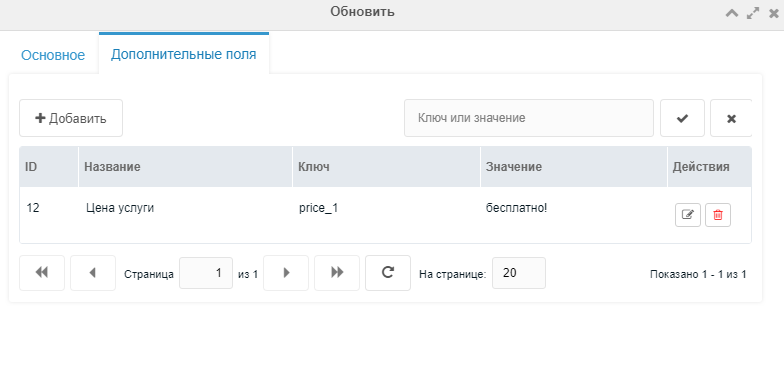Go to the next page of the grid
This screenshot has width=784, height=371.
click(286, 272)
